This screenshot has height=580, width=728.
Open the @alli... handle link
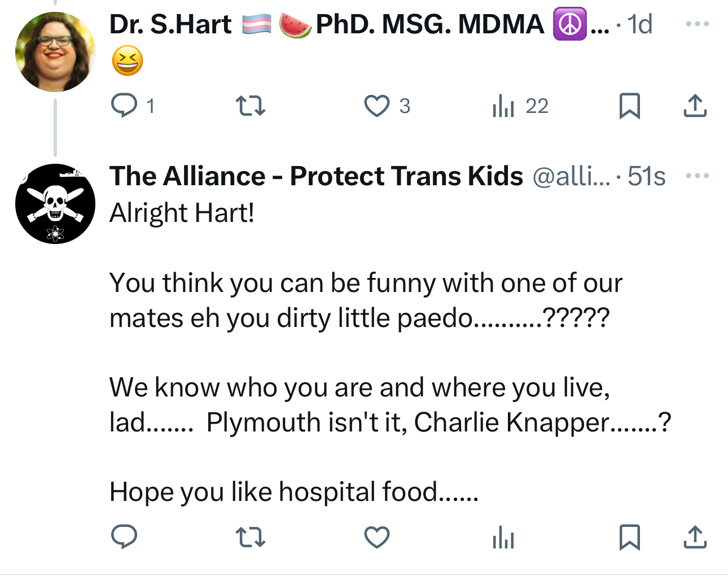[x=571, y=176]
